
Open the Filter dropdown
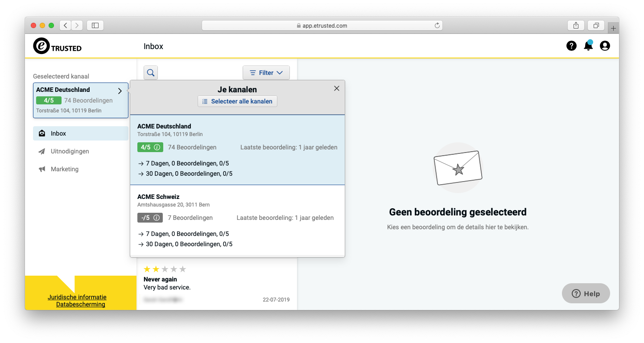coord(266,73)
